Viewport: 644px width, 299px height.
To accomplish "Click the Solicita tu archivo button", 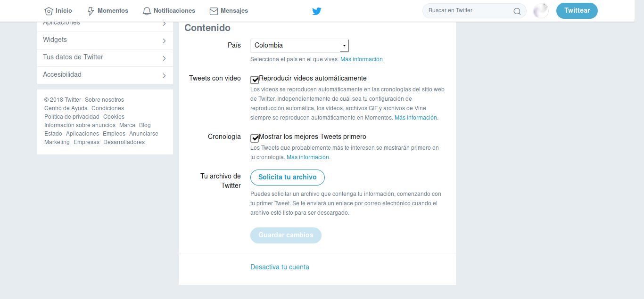I will tap(288, 178).
